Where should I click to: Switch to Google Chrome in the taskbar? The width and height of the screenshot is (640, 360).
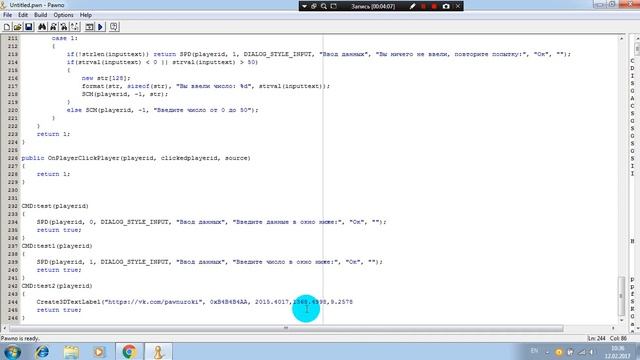click(129, 352)
